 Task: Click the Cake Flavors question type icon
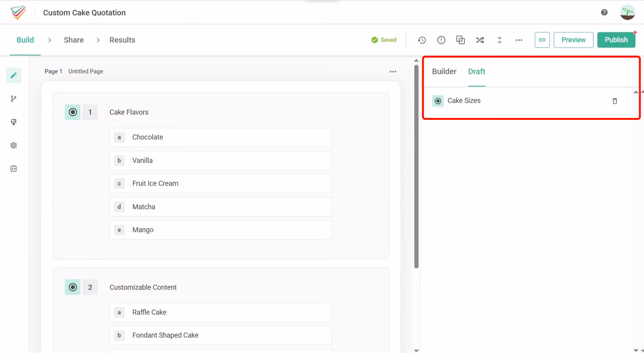click(73, 112)
